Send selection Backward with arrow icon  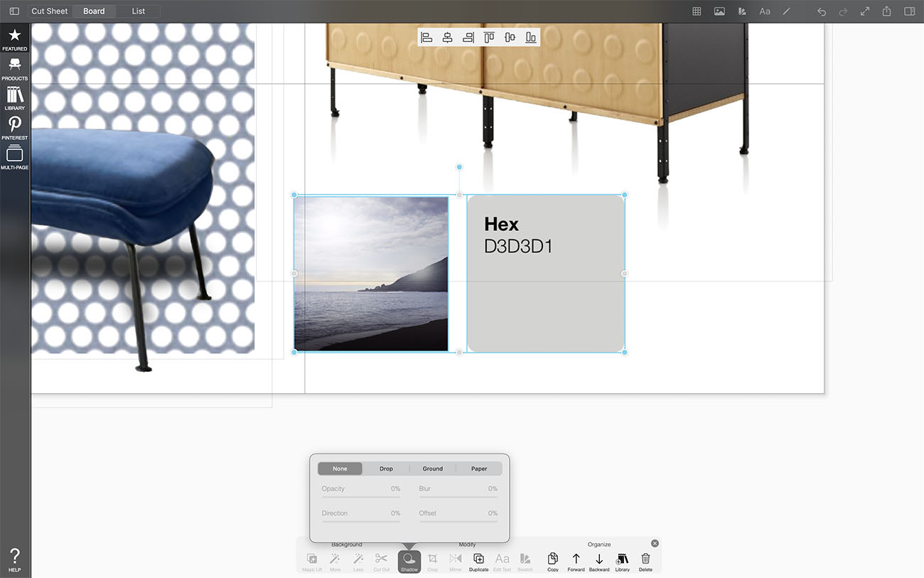599,561
